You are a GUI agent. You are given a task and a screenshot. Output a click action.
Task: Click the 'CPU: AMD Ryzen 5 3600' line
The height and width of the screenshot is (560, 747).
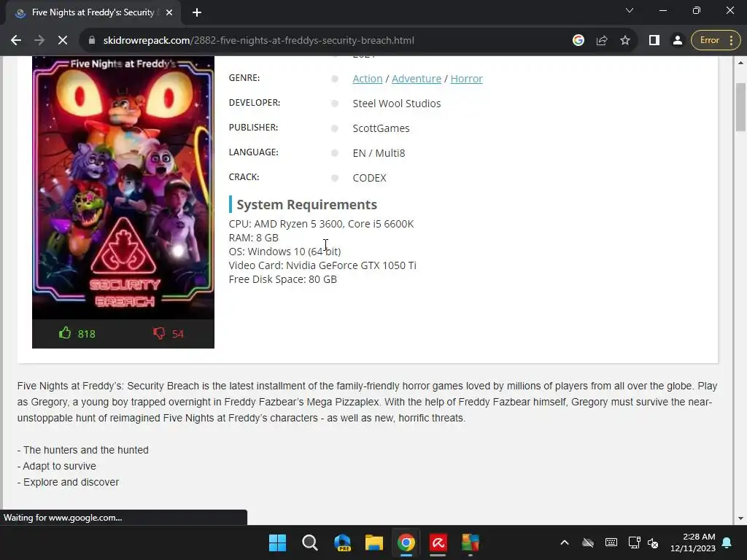pyautogui.click(x=321, y=224)
